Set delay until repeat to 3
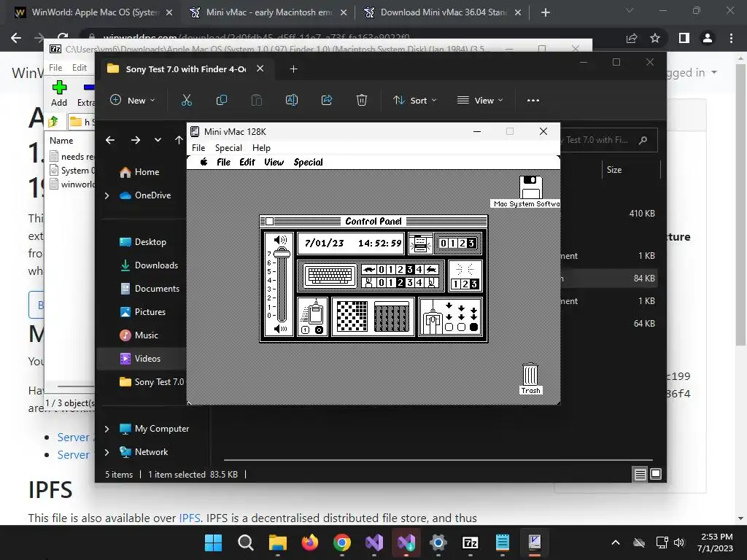The height and width of the screenshot is (560, 747). pyautogui.click(x=410, y=282)
